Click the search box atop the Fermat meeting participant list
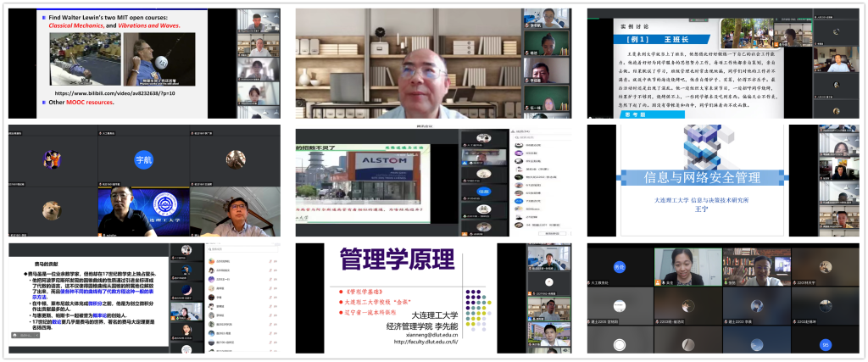The height and width of the screenshot is (362, 868). [x=241, y=249]
